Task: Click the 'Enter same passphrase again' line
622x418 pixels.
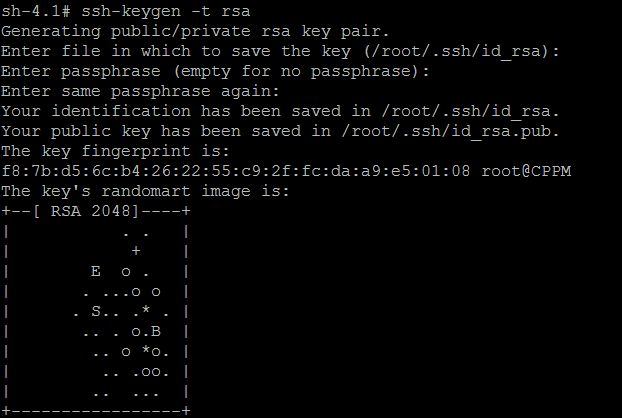Action: point(140,91)
